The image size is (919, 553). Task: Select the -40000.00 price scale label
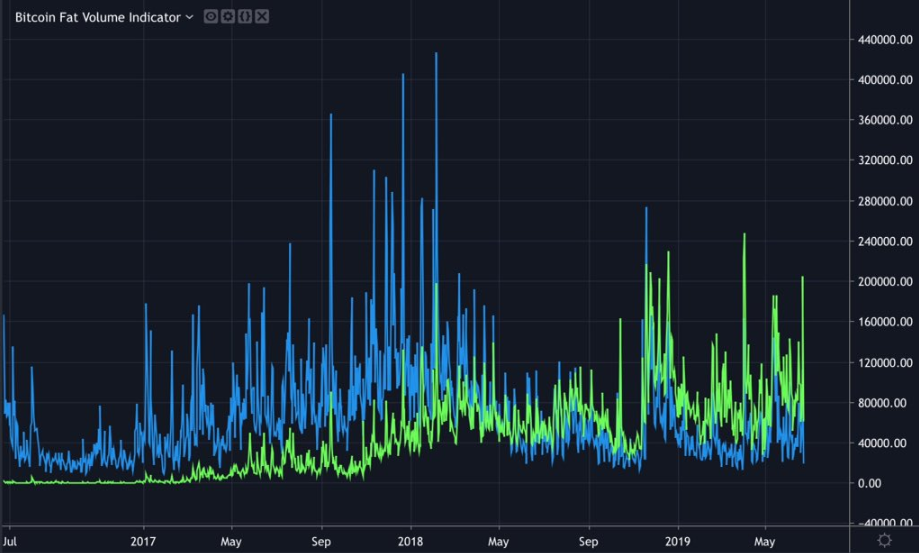point(883,523)
